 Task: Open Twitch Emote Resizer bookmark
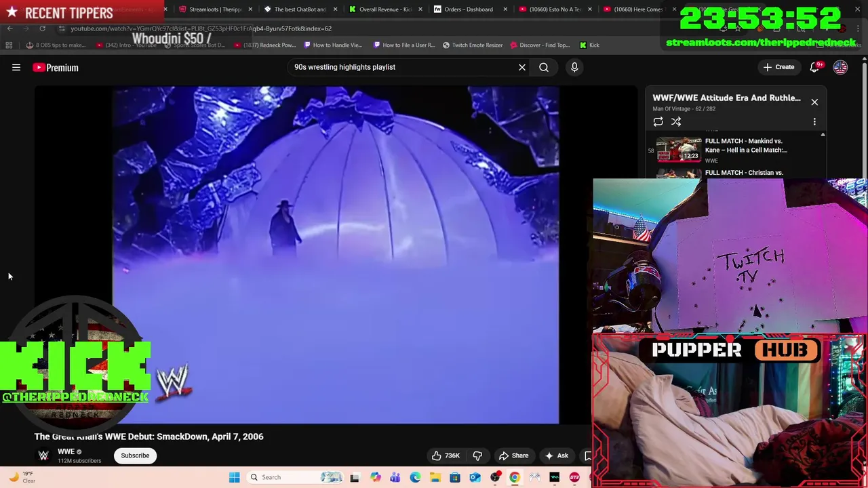click(x=473, y=45)
